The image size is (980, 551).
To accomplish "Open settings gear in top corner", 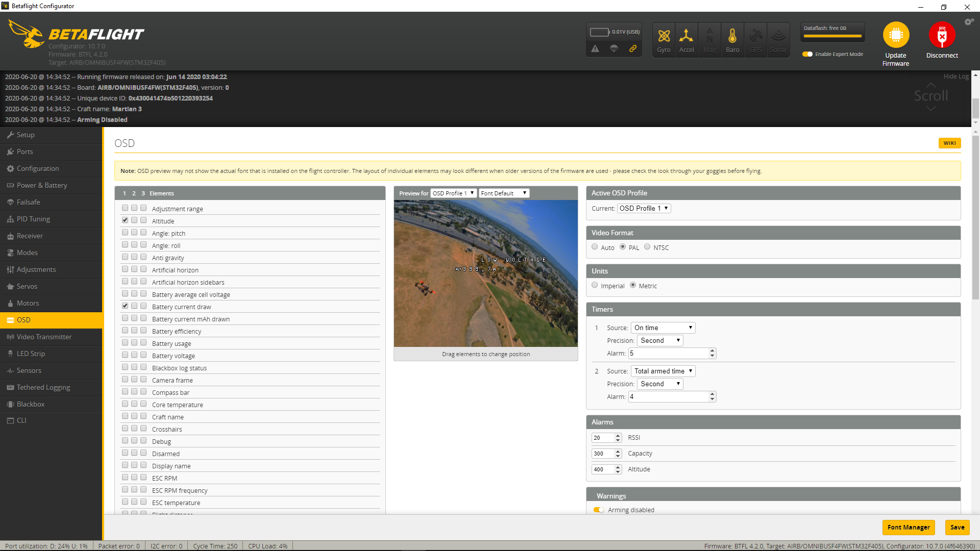I will pyautogui.click(x=968, y=22).
